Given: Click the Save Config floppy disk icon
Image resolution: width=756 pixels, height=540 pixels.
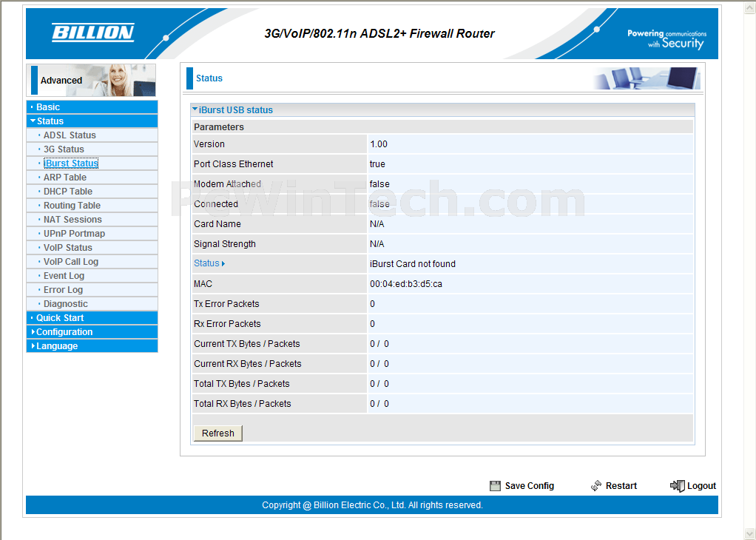Looking at the screenshot, I should point(495,486).
